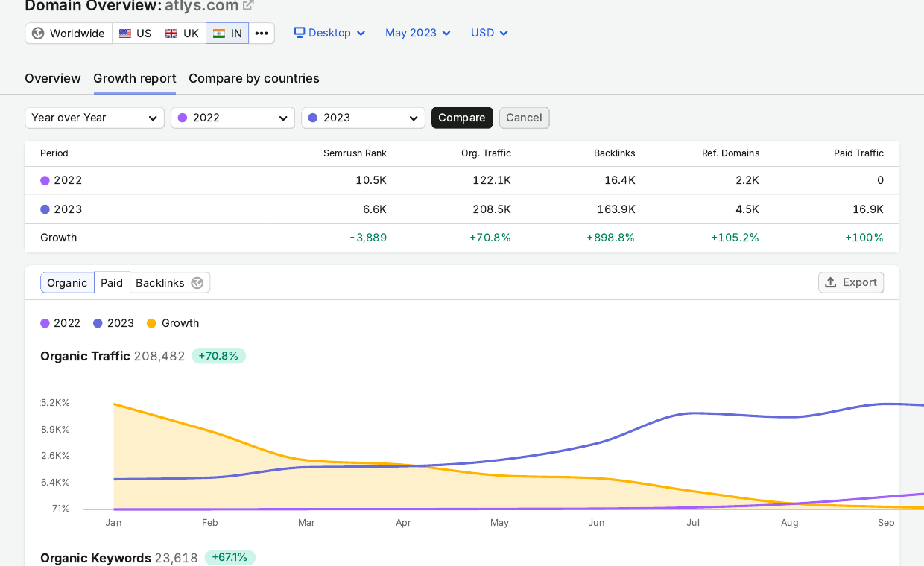Click the +67.1% Organic Keywords badge
Viewport: 924px width, 566px height.
point(230,557)
